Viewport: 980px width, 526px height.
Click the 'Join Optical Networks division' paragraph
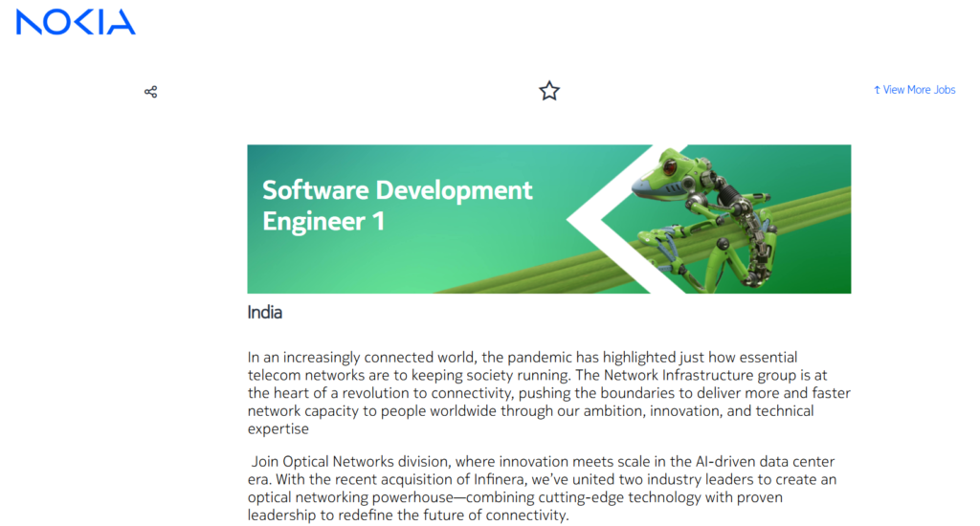pyautogui.click(x=543, y=489)
